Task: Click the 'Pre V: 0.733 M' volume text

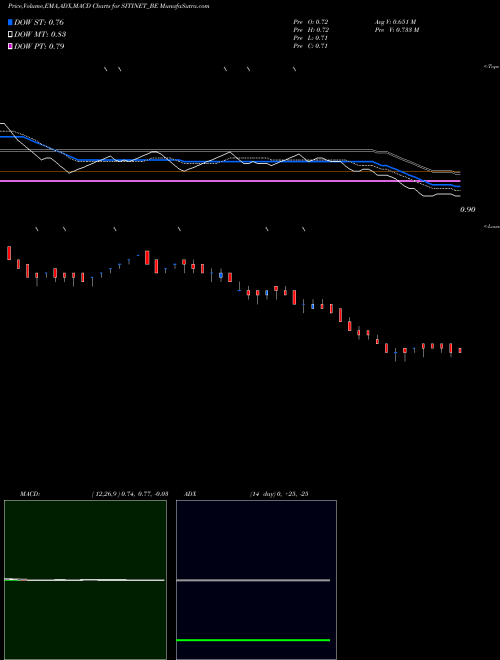Action: click(x=397, y=30)
